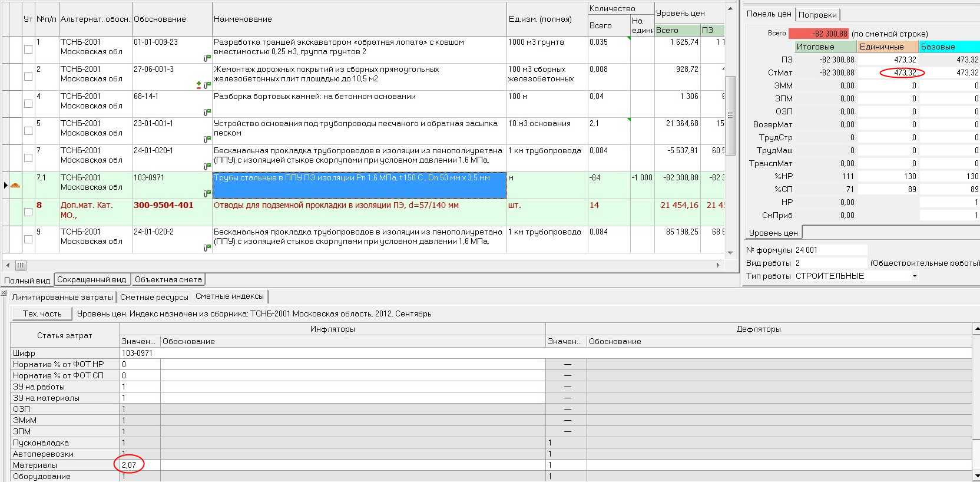Viewport: 980px width, 482px height.
Task: Toggle the checkbox for row number 5
Action: [28, 131]
